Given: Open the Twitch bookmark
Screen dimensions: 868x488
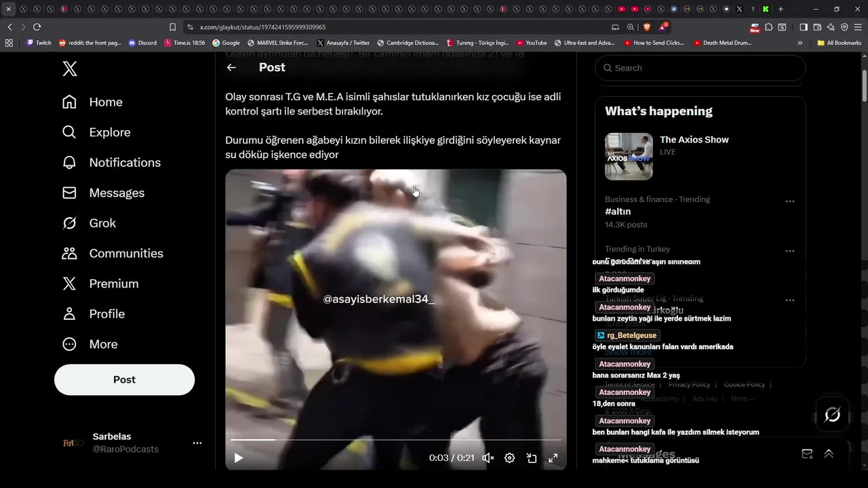Looking at the screenshot, I should point(39,43).
